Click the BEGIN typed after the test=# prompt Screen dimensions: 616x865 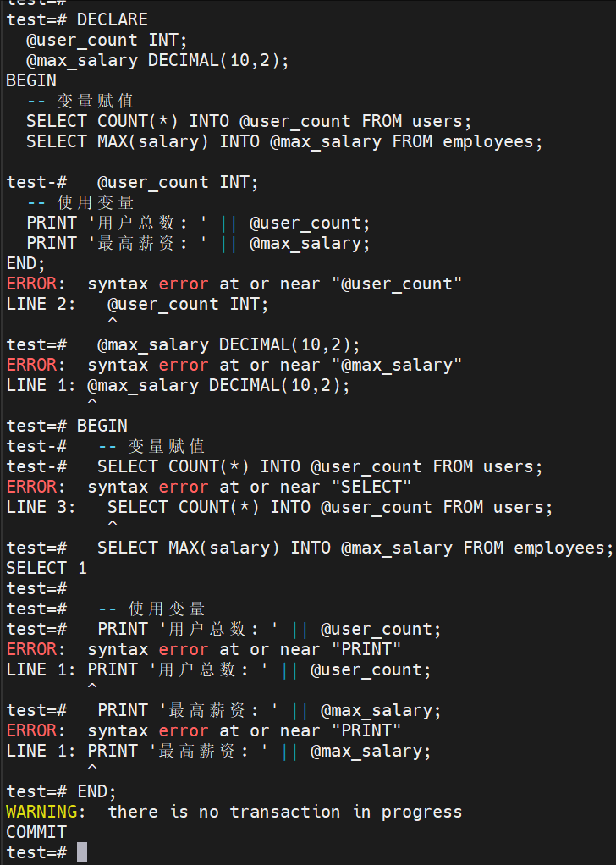click(102, 426)
